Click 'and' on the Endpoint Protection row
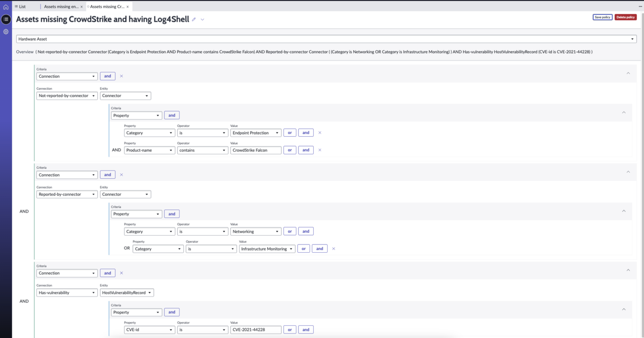This screenshot has height=338, width=644. (306, 133)
